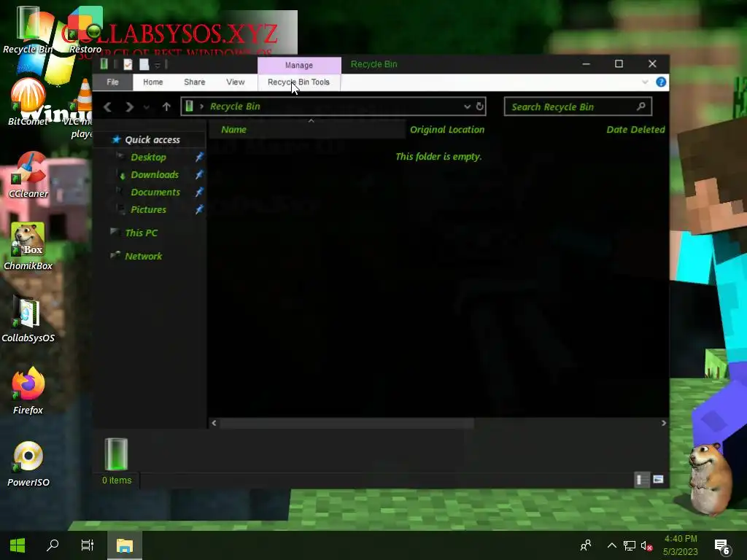Viewport: 747px width, 560px height.
Task: Expand the ribbon with the chevron
Action: pos(645,82)
